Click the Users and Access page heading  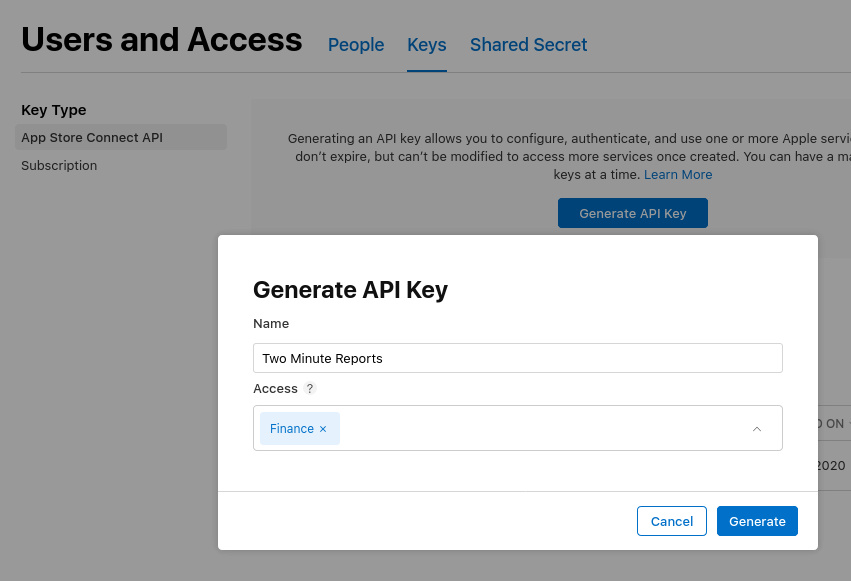click(x=162, y=40)
